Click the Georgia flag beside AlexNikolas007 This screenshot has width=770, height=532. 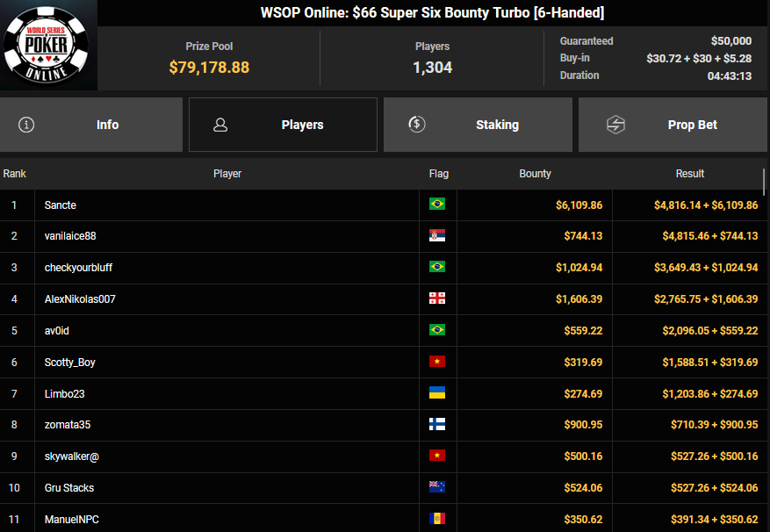click(437, 299)
